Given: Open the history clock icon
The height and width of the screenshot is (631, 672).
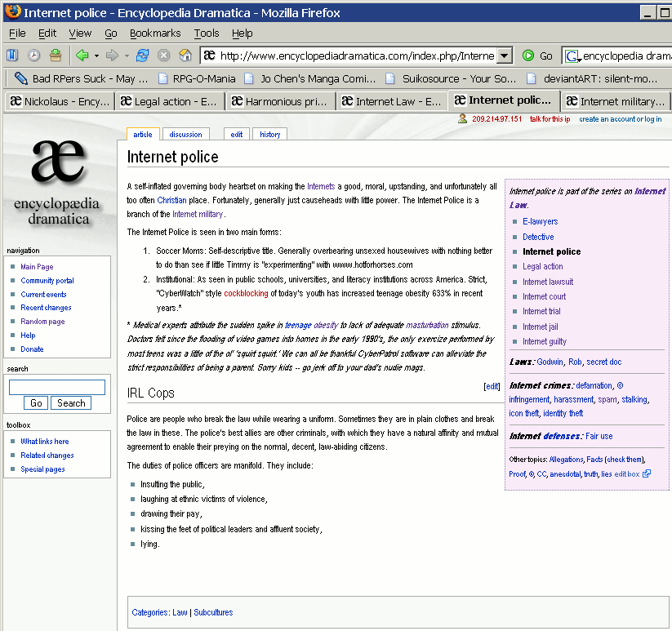Looking at the screenshot, I should pyautogui.click(x=33, y=56).
